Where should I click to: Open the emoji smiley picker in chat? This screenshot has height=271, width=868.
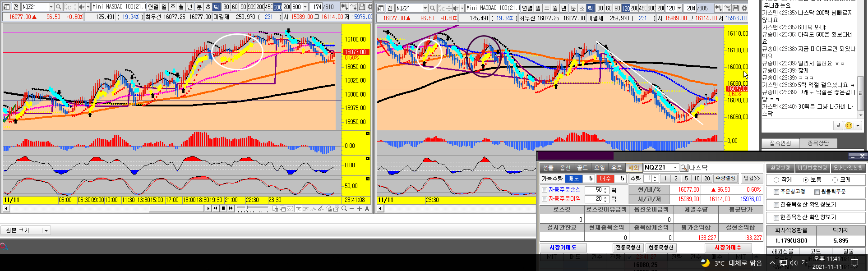pos(849,125)
